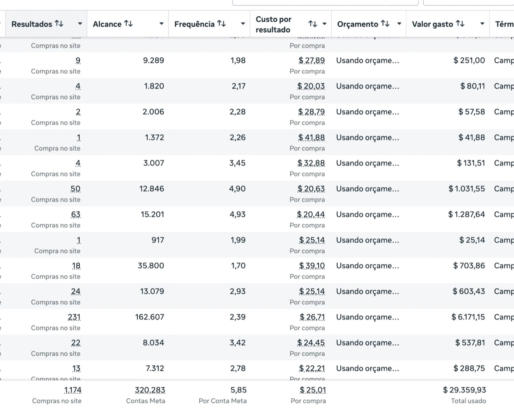The image size is (514, 420).
Task: Select the $288,75 amount spent
Action: [469, 369]
